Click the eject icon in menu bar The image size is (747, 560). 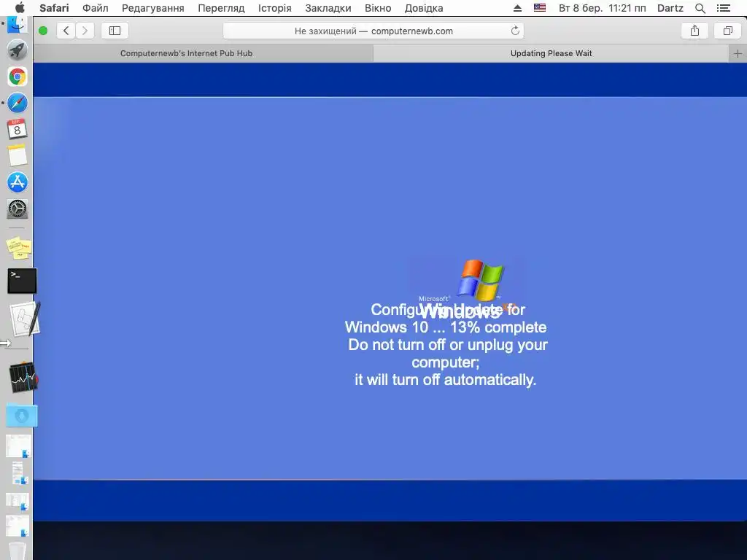click(x=517, y=8)
